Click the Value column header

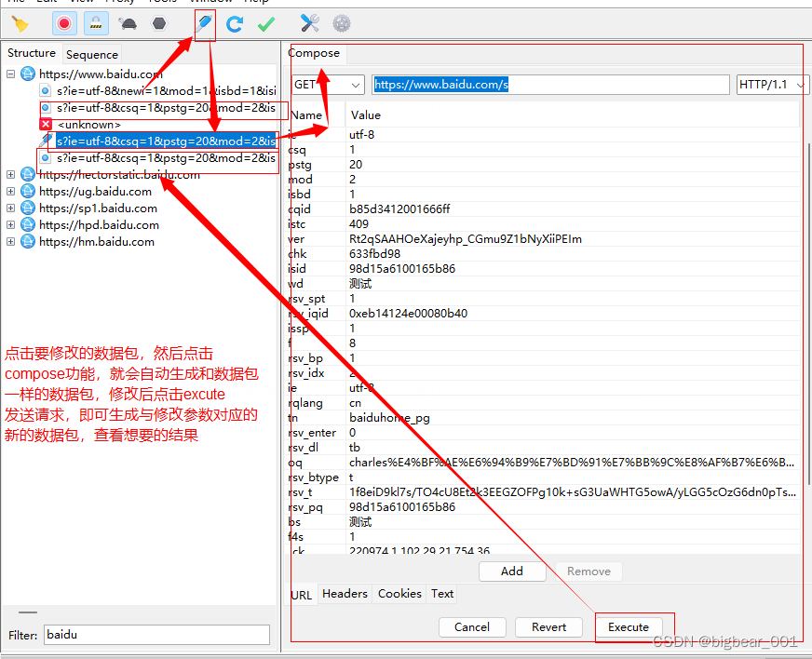click(366, 115)
